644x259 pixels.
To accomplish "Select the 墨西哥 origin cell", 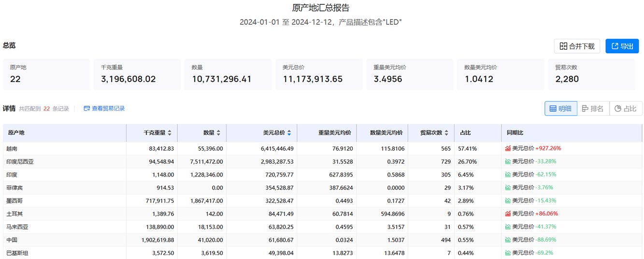I will 64,201.
